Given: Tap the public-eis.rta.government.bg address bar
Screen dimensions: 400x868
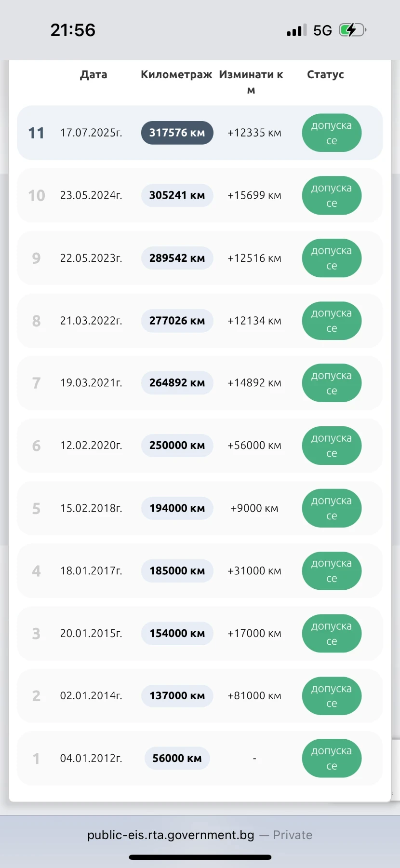Looking at the screenshot, I should (x=171, y=835).
